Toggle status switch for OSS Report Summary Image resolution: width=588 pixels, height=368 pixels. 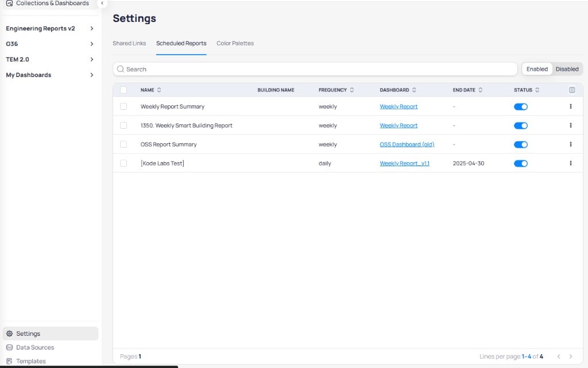(x=520, y=144)
